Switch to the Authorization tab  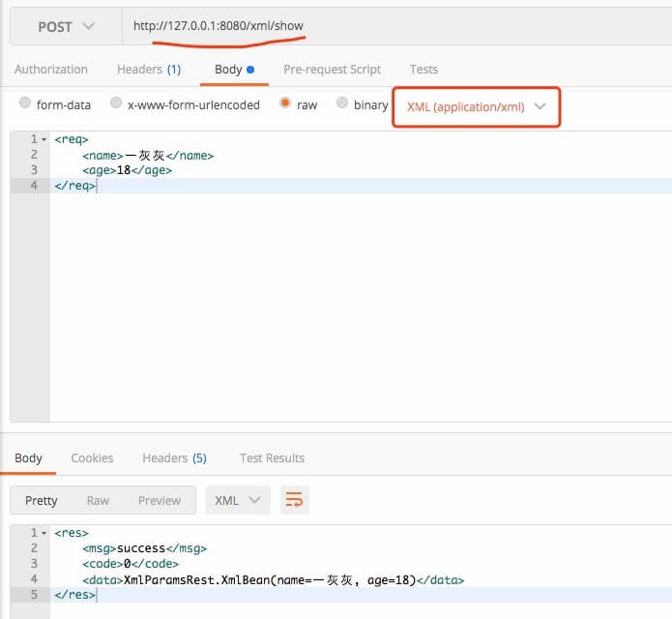point(51,70)
